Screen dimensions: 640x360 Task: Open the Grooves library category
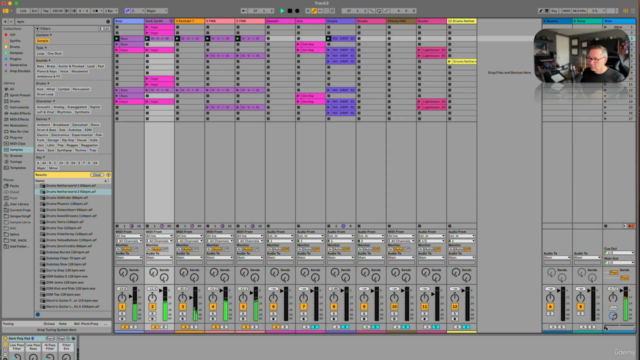click(16, 156)
